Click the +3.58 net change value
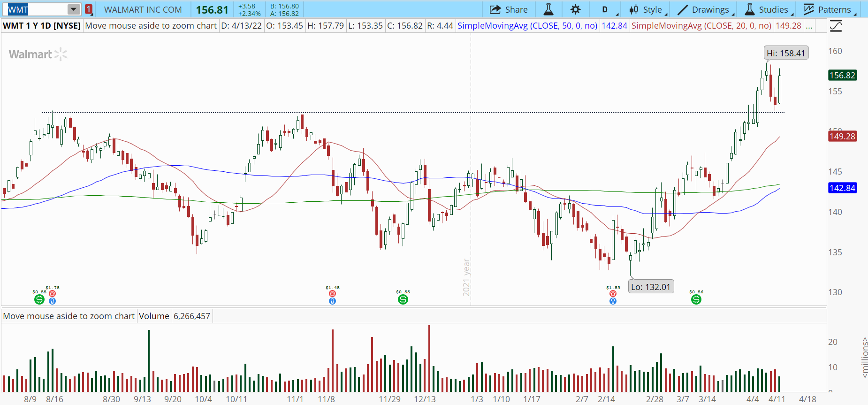Image resolution: width=868 pixels, height=405 pixels. coord(247,6)
